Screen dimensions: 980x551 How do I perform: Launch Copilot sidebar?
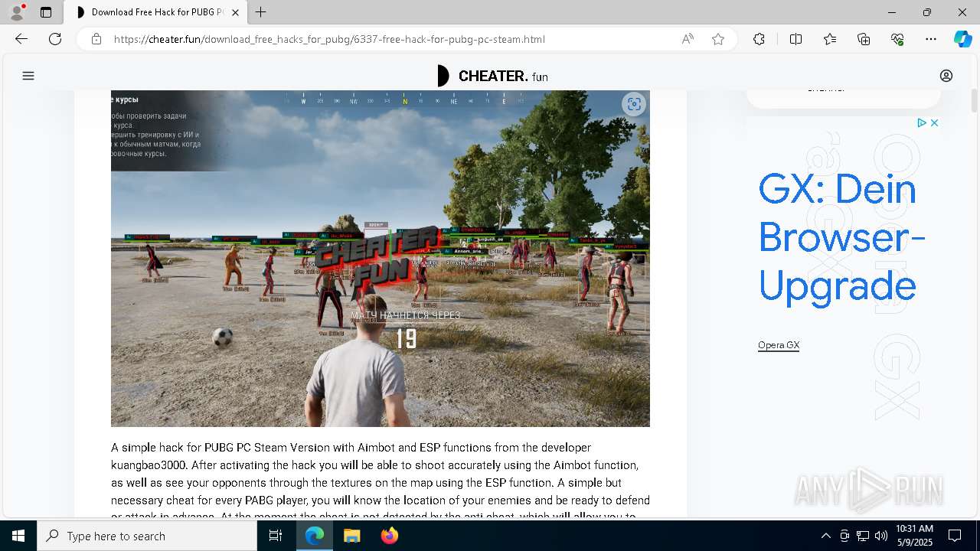click(x=962, y=39)
